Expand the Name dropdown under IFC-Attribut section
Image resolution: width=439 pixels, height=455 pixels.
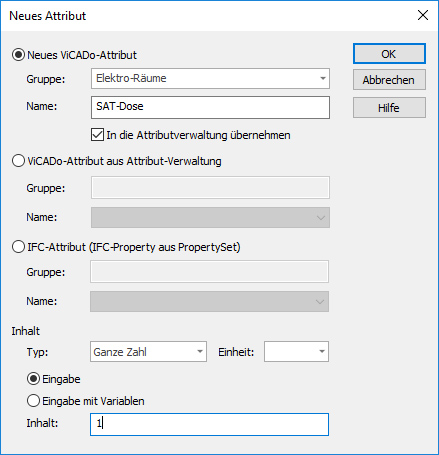[209, 301]
